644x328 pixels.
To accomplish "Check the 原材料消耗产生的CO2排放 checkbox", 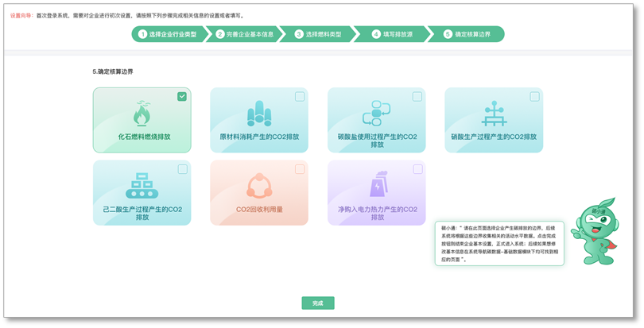I will click(300, 97).
